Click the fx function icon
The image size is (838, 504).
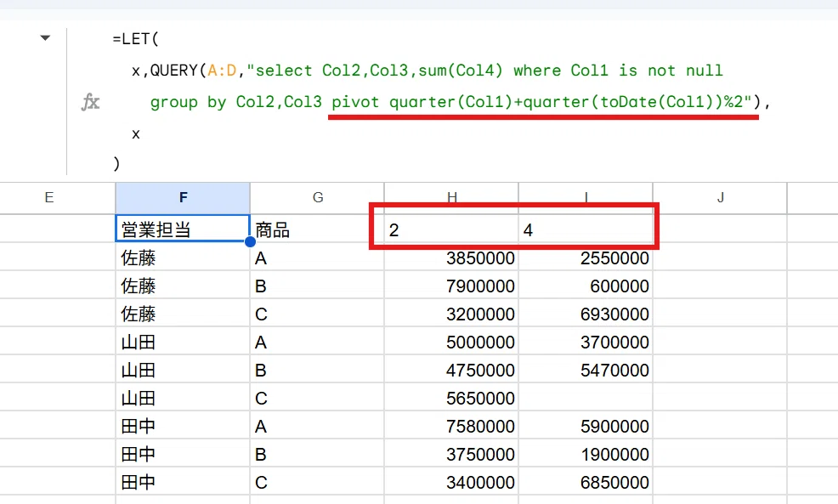90,101
